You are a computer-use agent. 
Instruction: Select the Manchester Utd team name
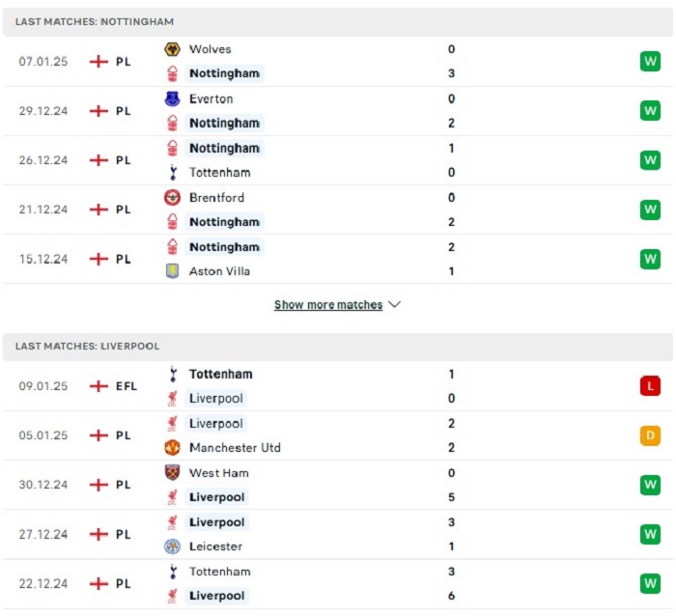235,447
